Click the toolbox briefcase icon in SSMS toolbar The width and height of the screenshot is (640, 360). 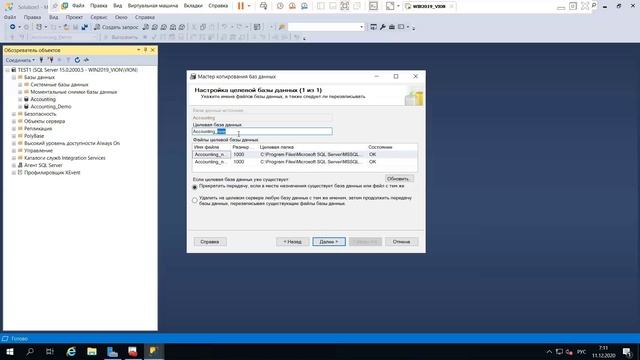[x=392, y=27]
